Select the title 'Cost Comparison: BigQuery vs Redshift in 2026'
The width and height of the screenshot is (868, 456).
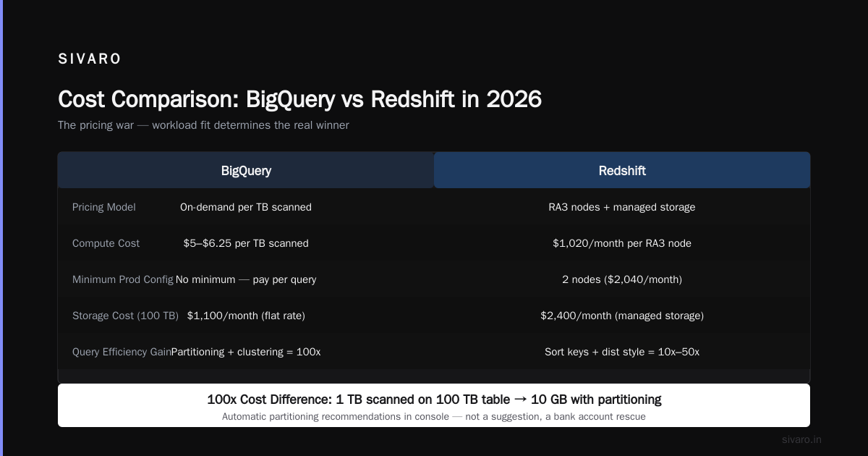tap(299, 99)
